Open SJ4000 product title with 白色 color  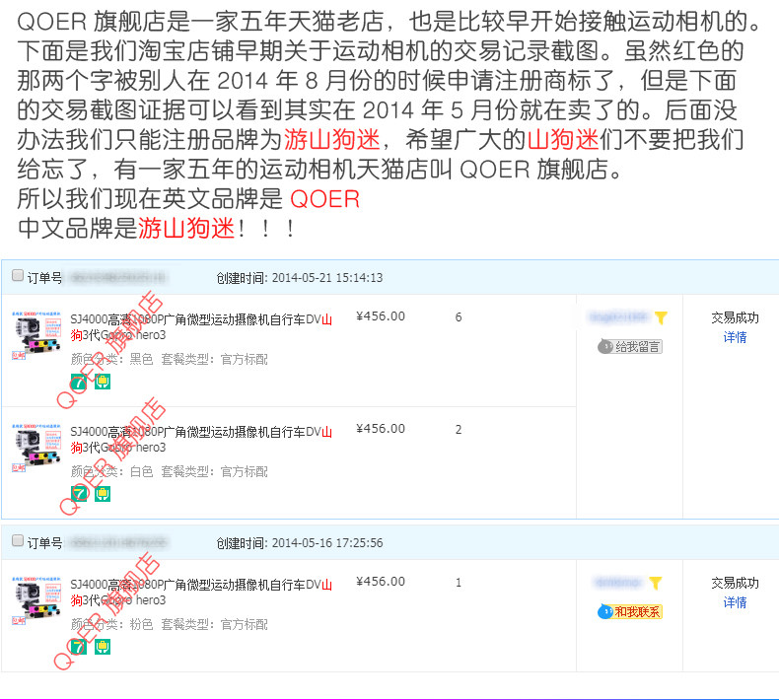coord(201,439)
